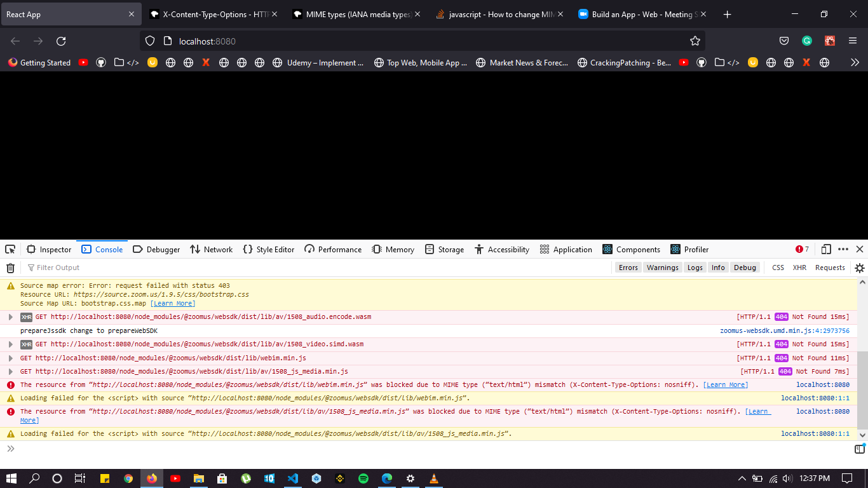Click the localhost:8080 address bar

pos(422,41)
